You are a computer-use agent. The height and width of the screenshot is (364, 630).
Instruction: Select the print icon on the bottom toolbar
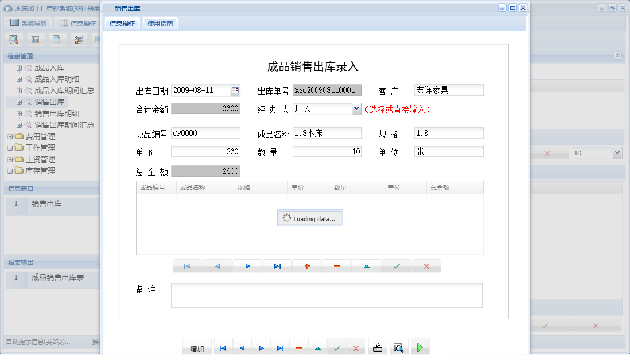pos(378,347)
